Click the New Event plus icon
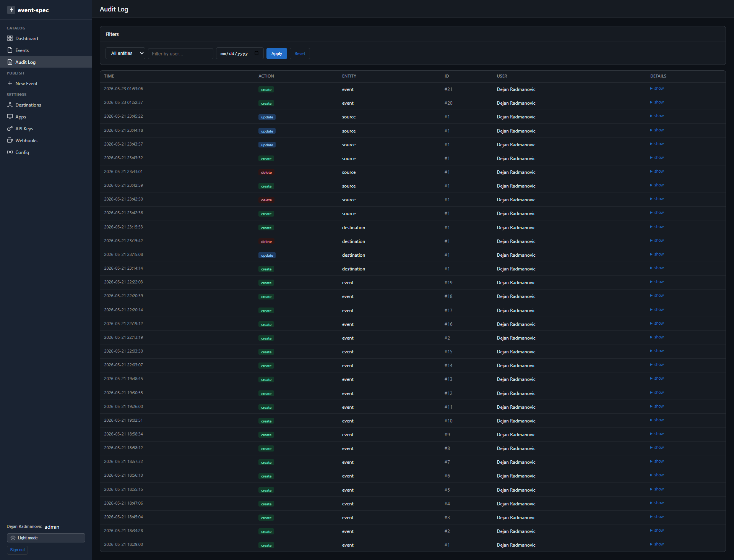The image size is (734, 560). click(10, 83)
